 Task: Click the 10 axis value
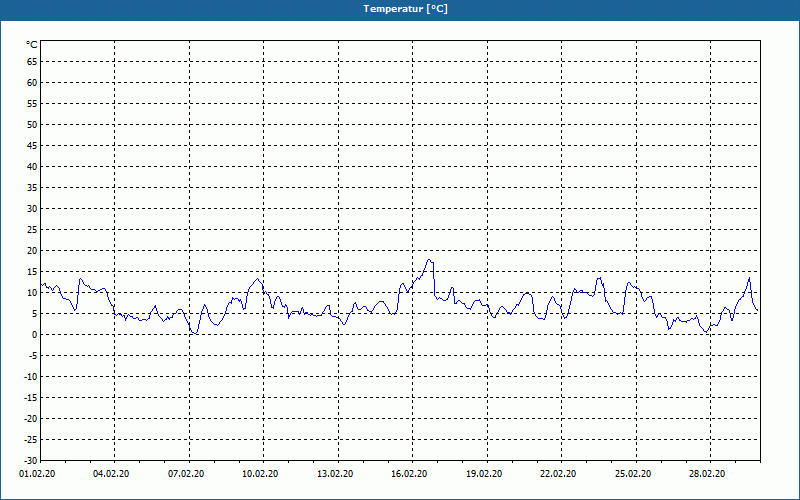point(32,293)
